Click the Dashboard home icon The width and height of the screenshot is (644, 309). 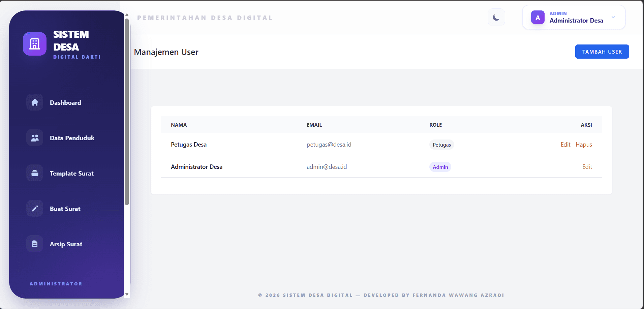click(x=35, y=102)
